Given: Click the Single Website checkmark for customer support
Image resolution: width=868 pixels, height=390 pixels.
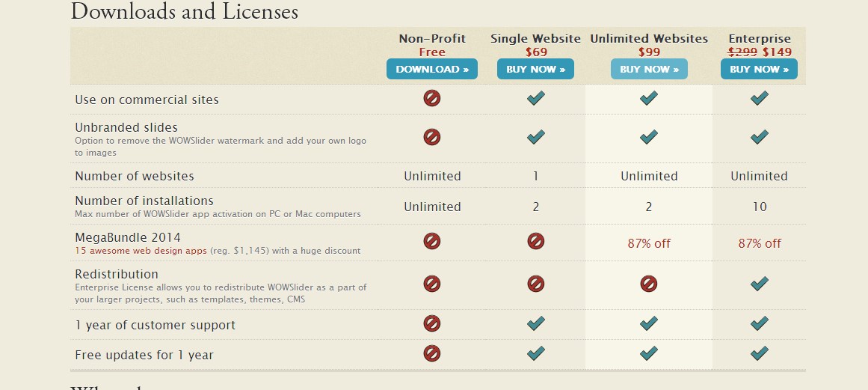Looking at the screenshot, I should click(x=536, y=323).
